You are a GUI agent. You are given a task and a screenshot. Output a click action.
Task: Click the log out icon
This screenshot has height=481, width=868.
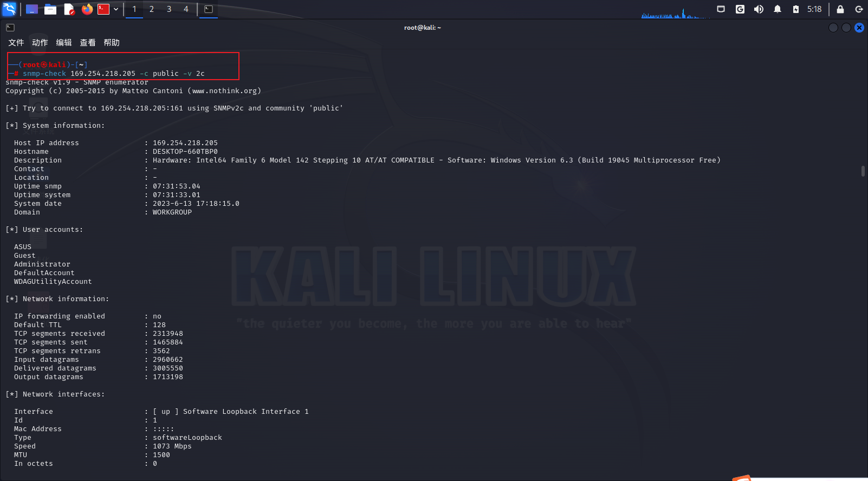point(859,9)
